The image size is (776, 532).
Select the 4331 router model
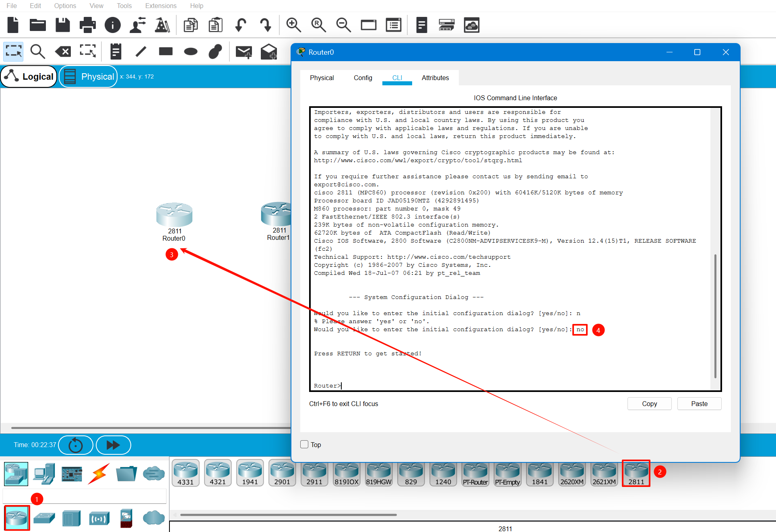coord(186,473)
